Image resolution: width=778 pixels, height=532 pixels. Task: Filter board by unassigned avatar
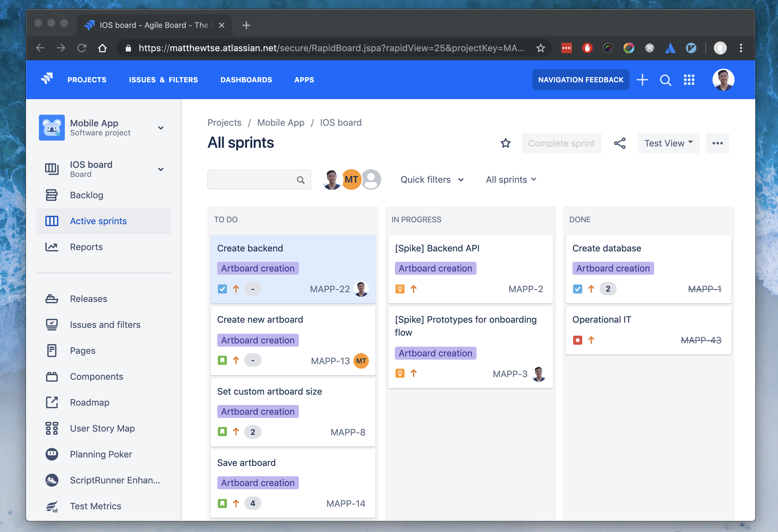click(x=371, y=180)
